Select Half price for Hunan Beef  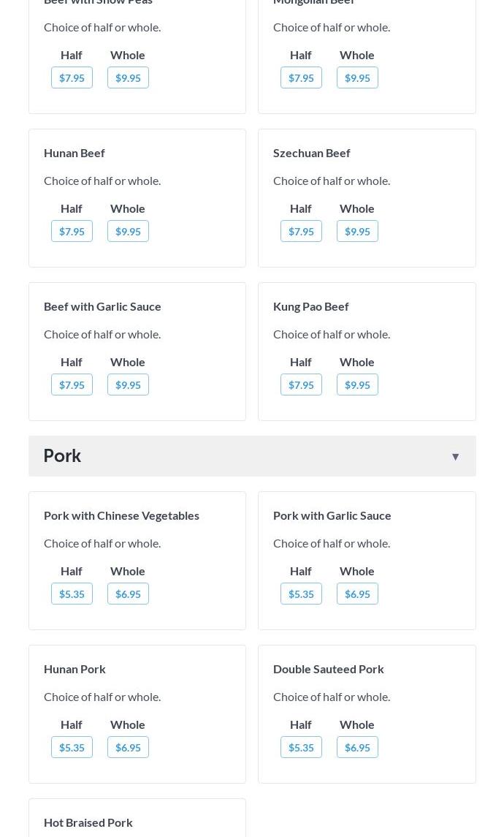pyautogui.click(x=72, y=231)
